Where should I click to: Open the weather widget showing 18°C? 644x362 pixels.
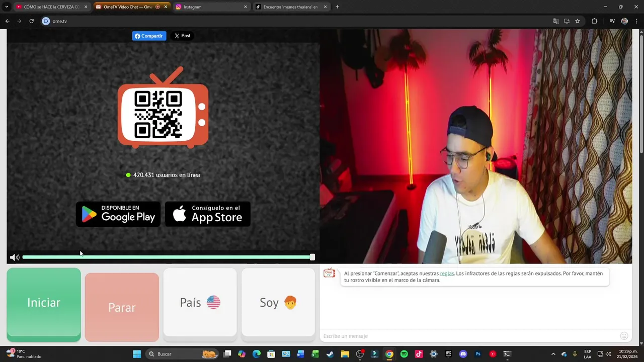23,354
